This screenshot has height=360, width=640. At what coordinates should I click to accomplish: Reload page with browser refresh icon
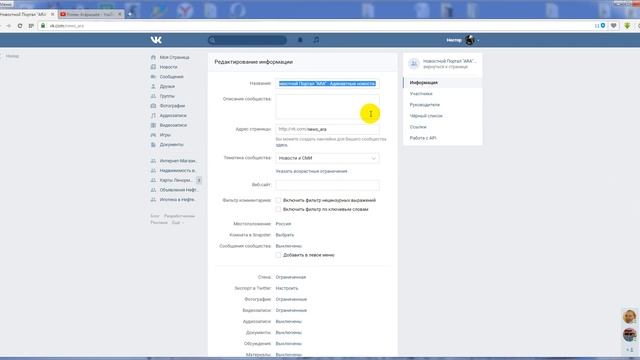click(x=20, y=26)
